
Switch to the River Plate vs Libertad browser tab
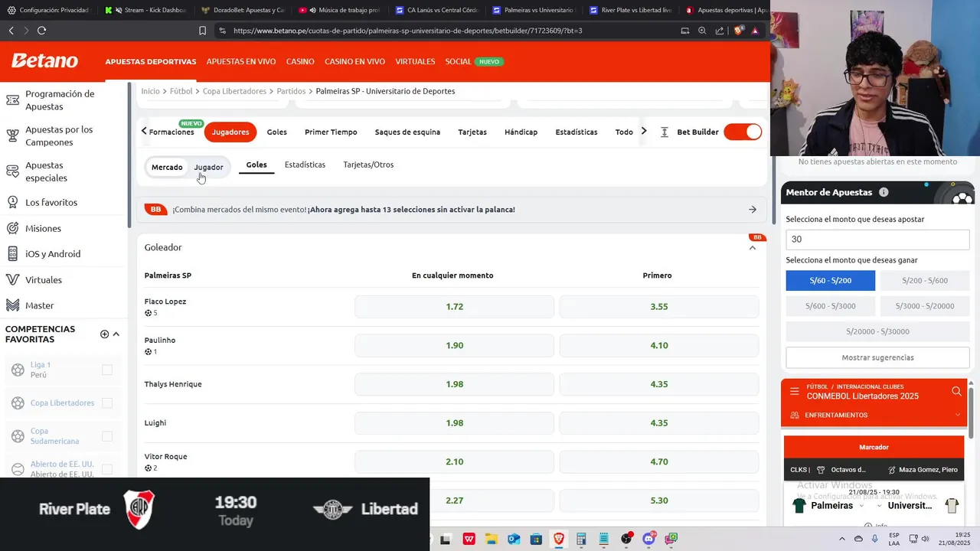tap(630, 10)
